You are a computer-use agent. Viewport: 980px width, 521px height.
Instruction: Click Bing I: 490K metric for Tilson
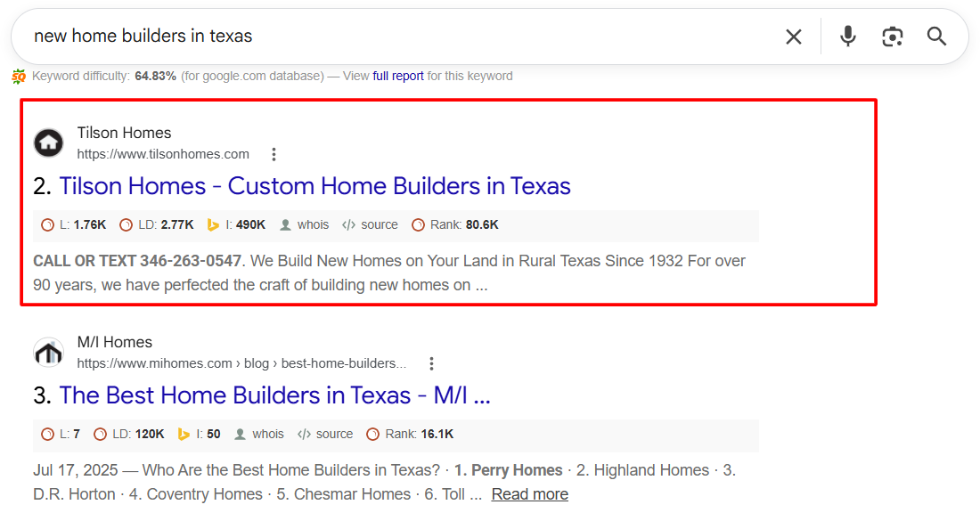[237, 225]
